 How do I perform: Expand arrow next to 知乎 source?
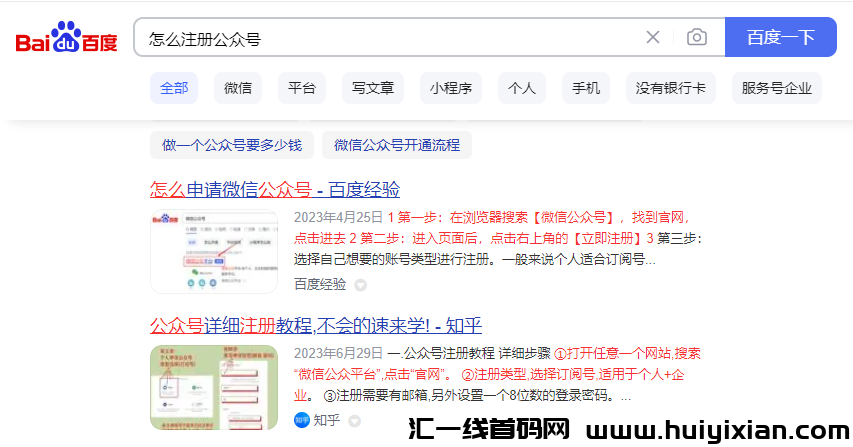tap(353, 420)
